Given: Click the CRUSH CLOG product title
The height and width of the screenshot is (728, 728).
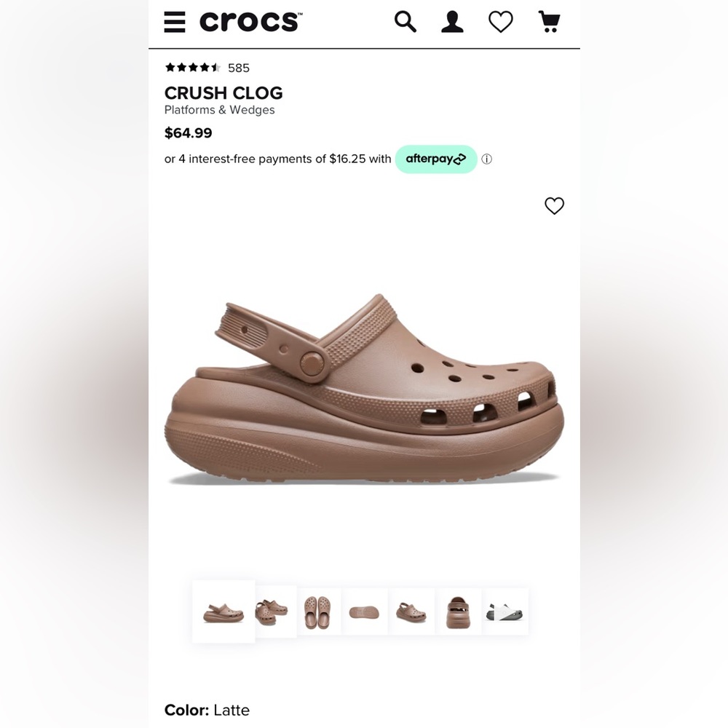Looking at the screenshot, I should click(223, 93).
